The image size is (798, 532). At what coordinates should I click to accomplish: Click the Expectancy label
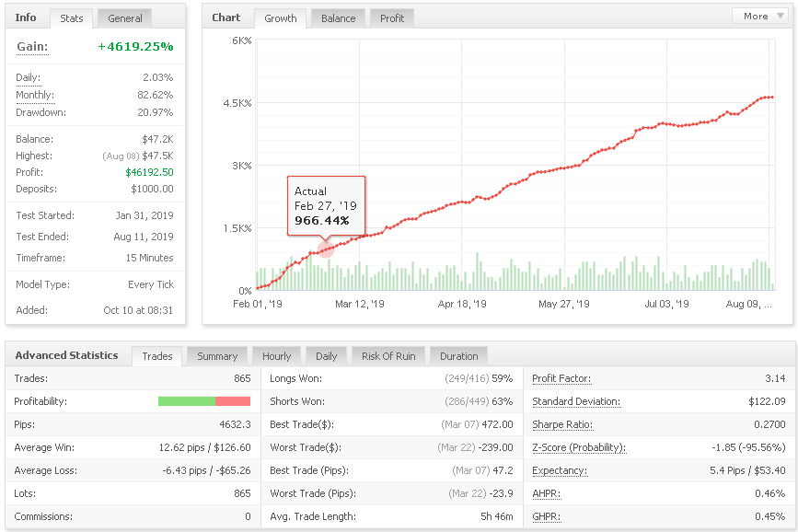tap(560, 470)
